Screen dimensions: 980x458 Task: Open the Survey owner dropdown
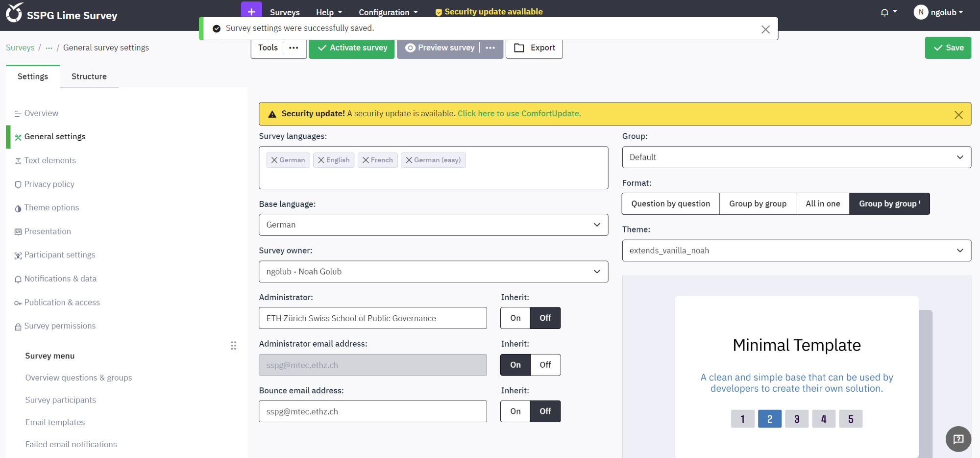(x=433, y=272)
